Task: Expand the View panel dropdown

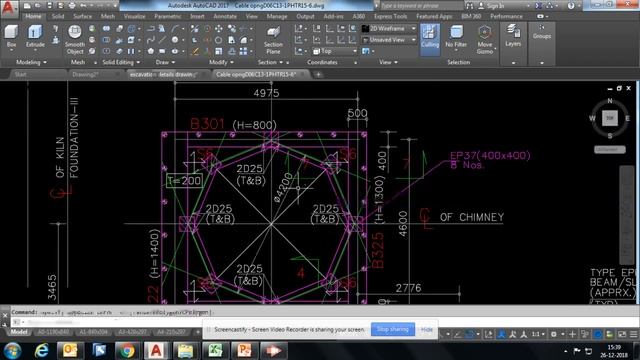Action: point(388,62)
